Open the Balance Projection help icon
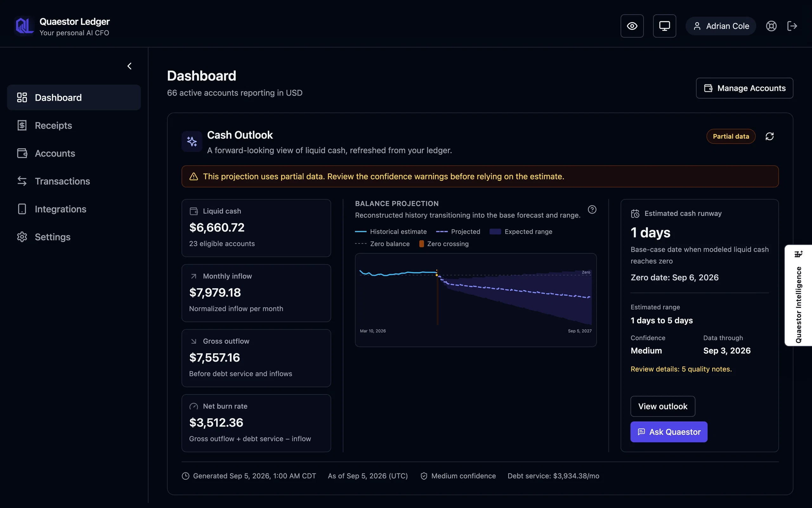The width and height of the screenshot is (812, 508). click(x=592, y=209)
